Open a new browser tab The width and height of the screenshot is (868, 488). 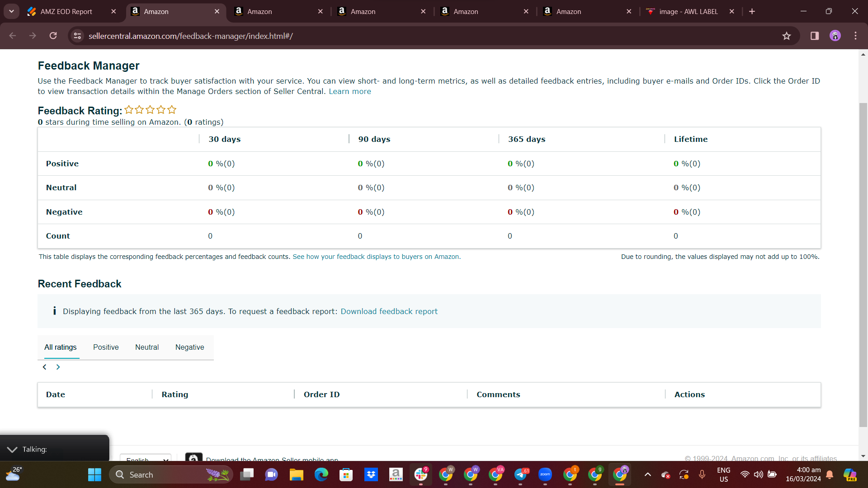point(752,11)
